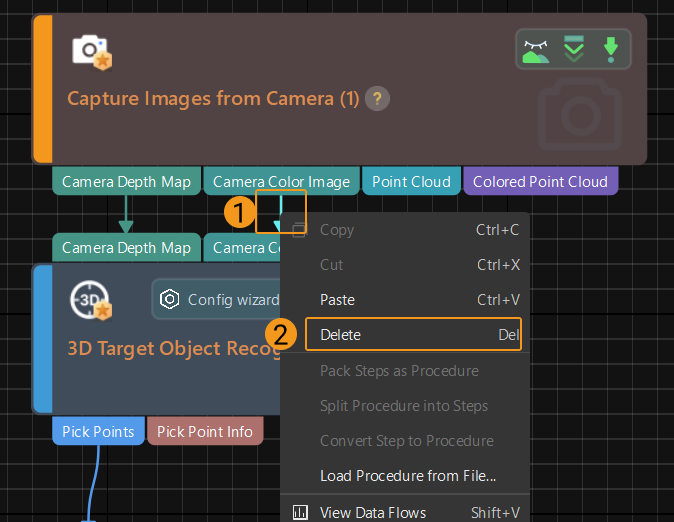The image size is (674, 522).
Task: Click the View Data Flows chart icon
Action: point(300,513)
